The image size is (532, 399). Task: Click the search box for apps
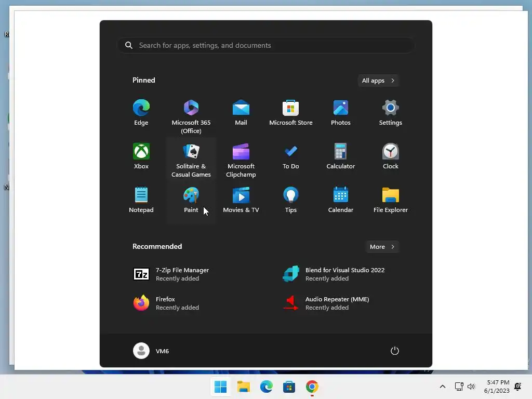(x=265, y=45)
